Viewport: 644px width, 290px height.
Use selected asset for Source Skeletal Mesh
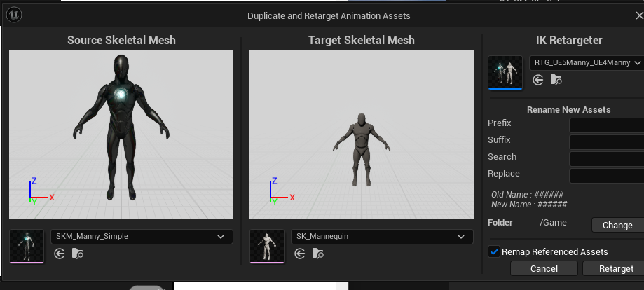(60, 254)
